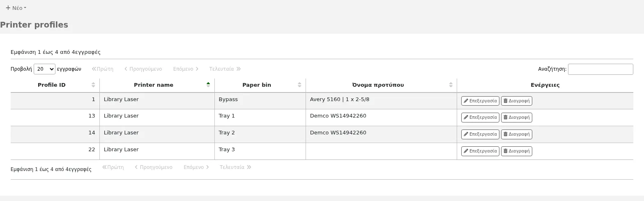Click the Printer profiles page heading
The width and height of the screenshot is (644, 201).
pyautogui.click(x=34, y=25)
